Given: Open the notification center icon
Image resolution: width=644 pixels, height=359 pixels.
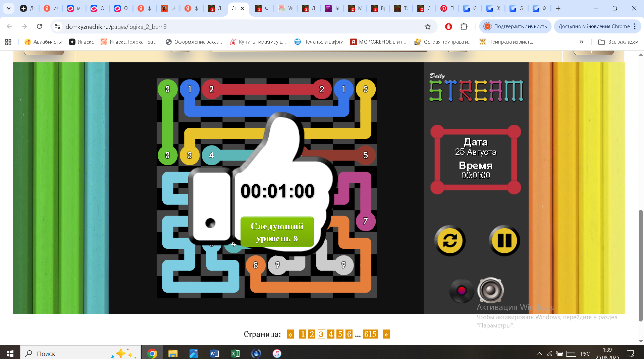Looking at the screenshot, I should point(630,354).
